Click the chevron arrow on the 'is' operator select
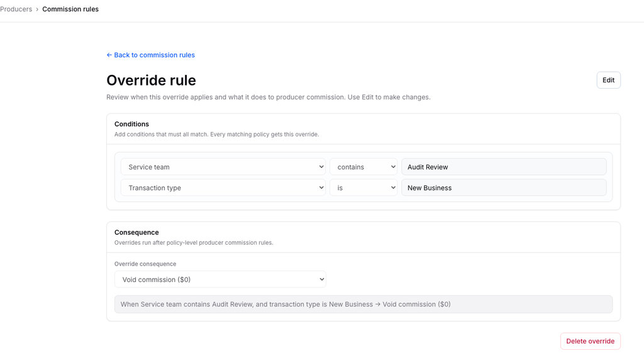 click(x=393, y=187)
